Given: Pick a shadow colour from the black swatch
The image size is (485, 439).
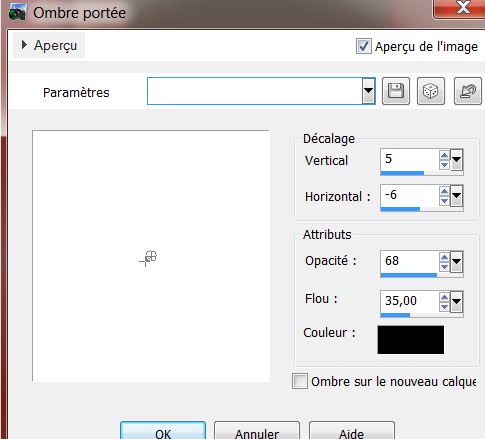Looking at the screenshot, I should (x=411, y=340).
